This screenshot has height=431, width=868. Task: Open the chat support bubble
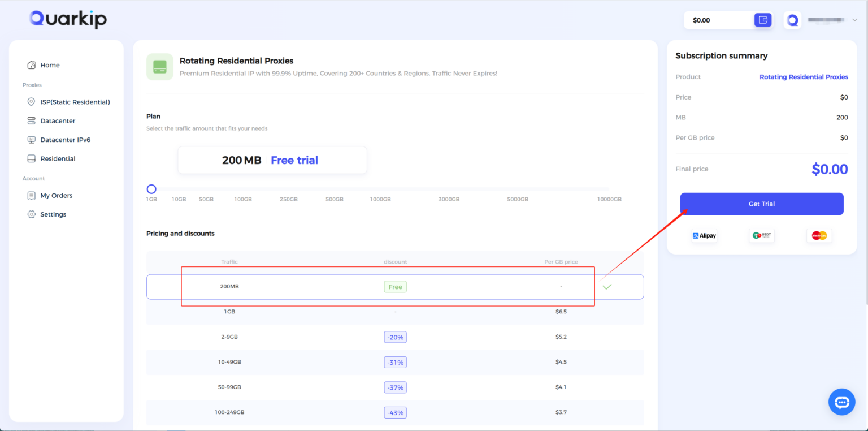pyautogui.click(x=841, y=402)
